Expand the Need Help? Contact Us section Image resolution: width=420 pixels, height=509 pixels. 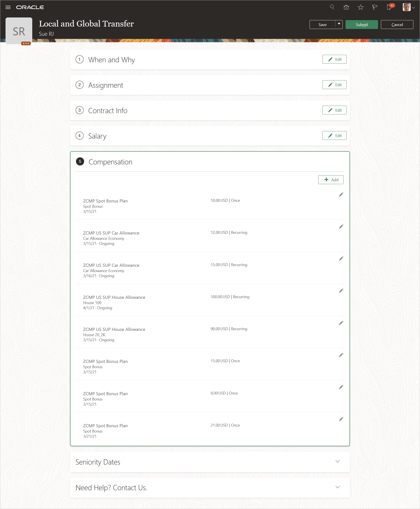(x=338, y=487)
